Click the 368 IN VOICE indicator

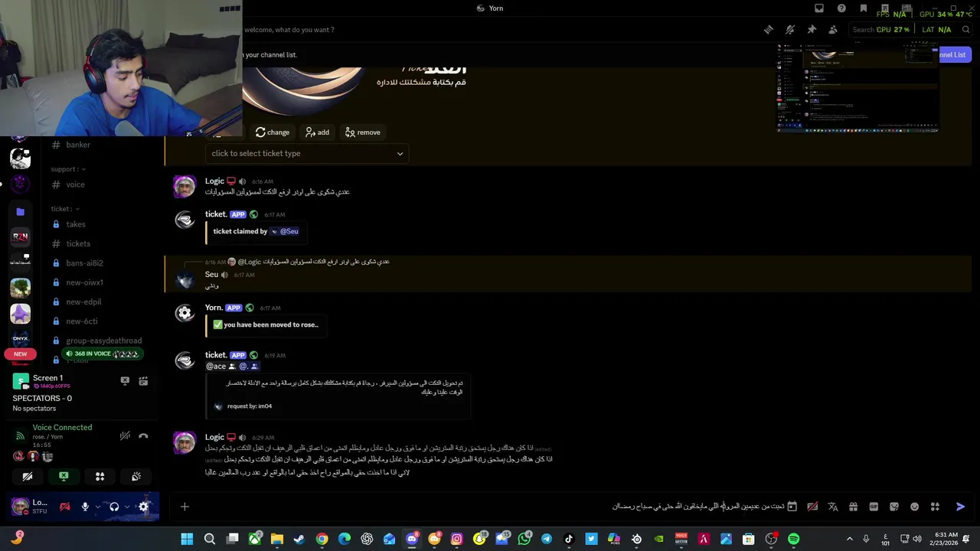point(103,354)
